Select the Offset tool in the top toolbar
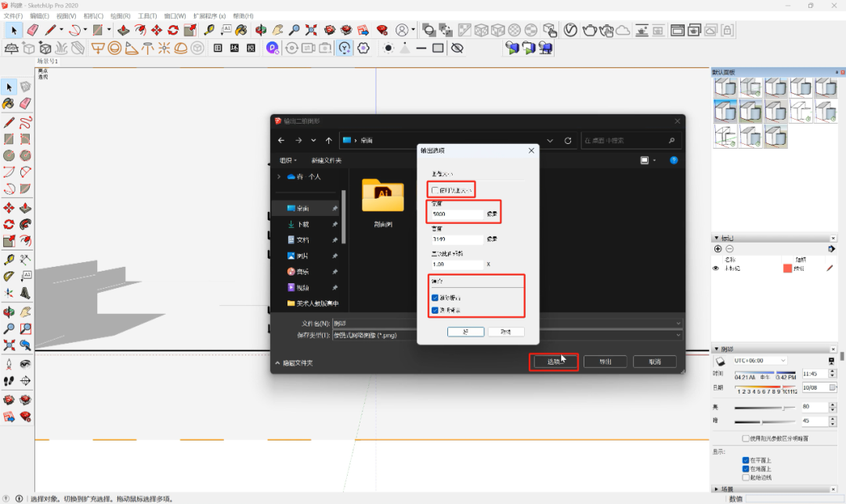This screenshot has width=846, height=504. click(140, 31)
